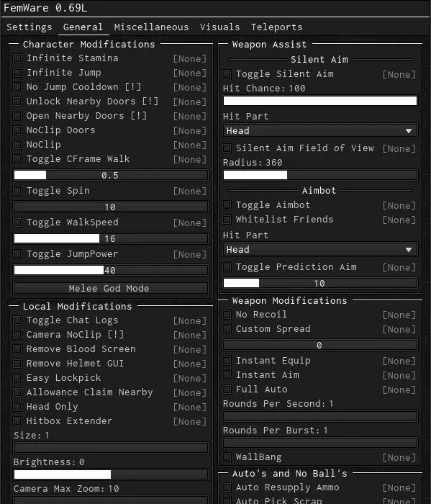Click the Melee God Mode button

[x=111, y=288]
